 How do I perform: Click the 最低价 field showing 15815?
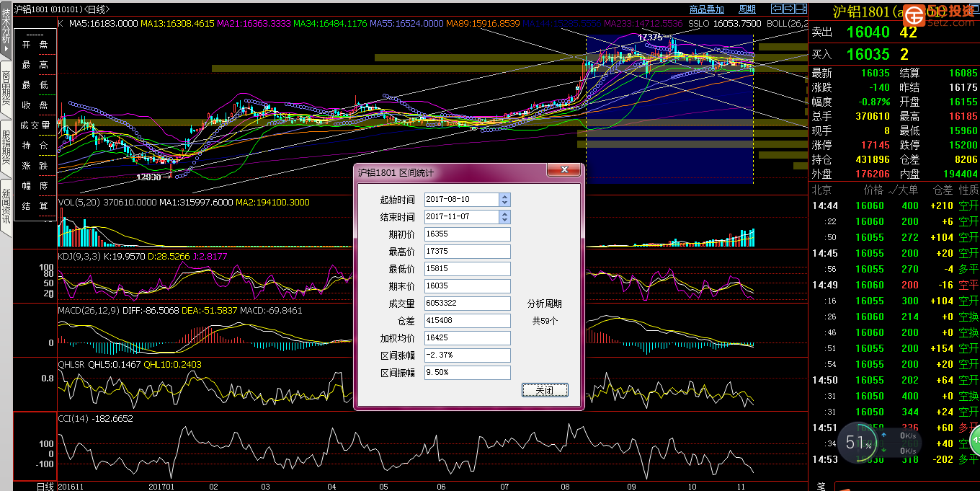[x=467, y=269]
